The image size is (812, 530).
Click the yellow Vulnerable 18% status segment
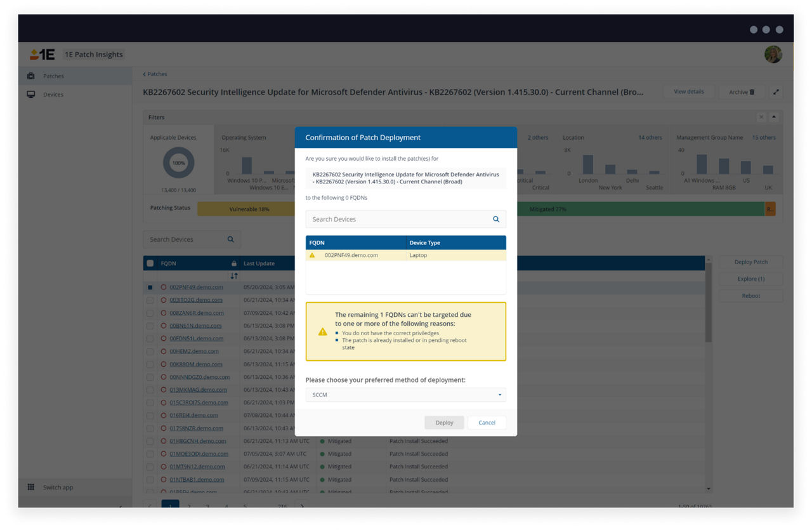(246, 209)
